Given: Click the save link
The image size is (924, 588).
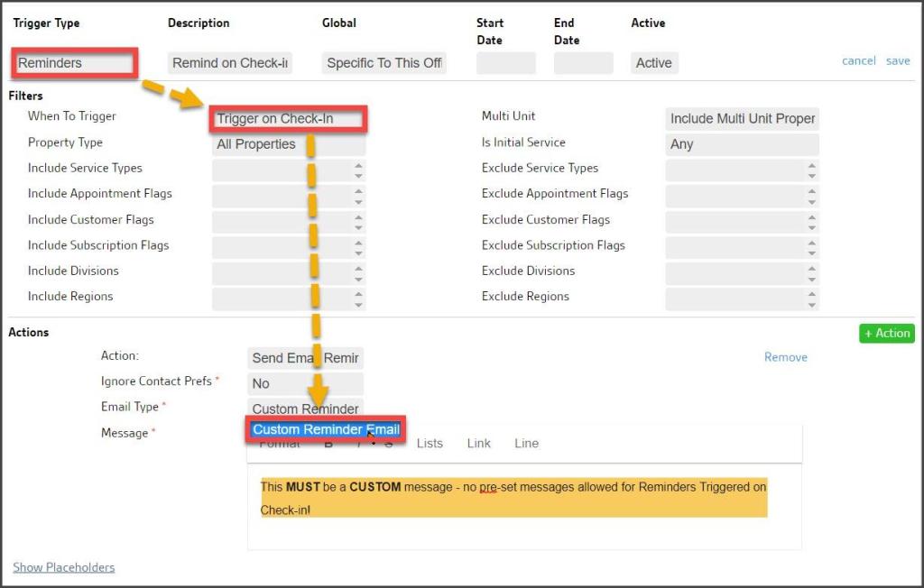Looking at the screenshot, I should click(x=898, y=61).
